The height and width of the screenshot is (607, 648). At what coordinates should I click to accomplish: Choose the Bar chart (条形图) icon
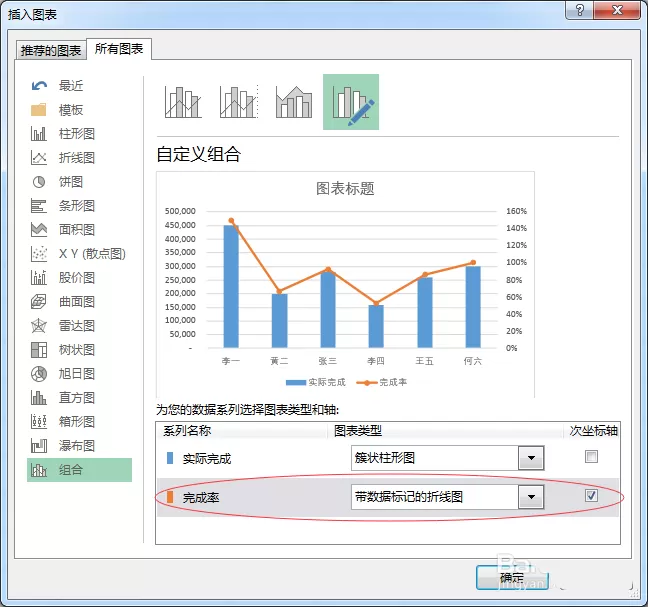coord(39,205)
